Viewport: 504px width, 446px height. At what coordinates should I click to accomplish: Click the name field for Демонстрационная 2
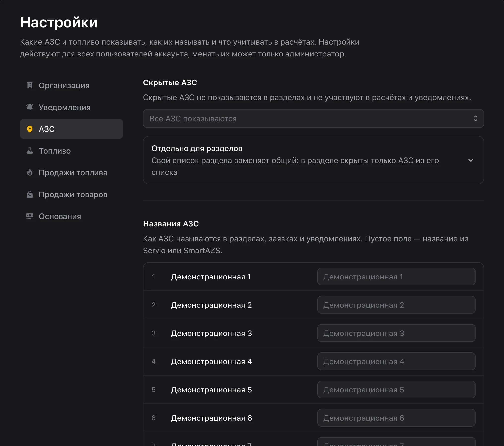[396, 305]
